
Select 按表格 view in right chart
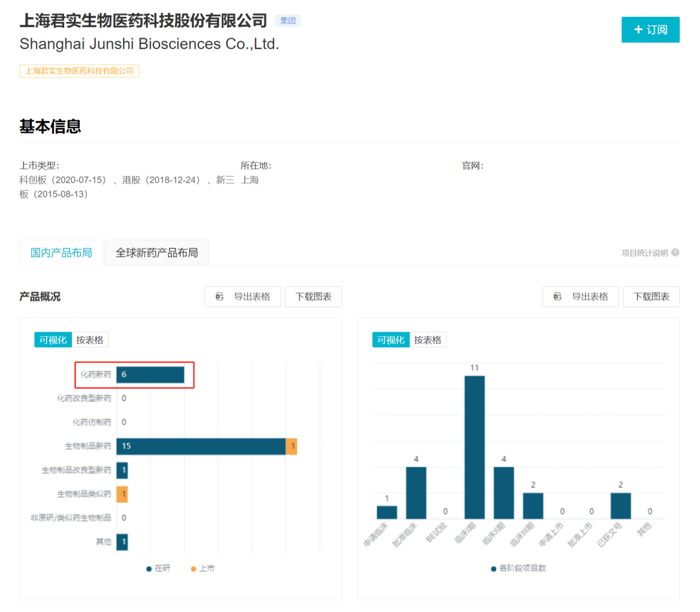(428, 340)
